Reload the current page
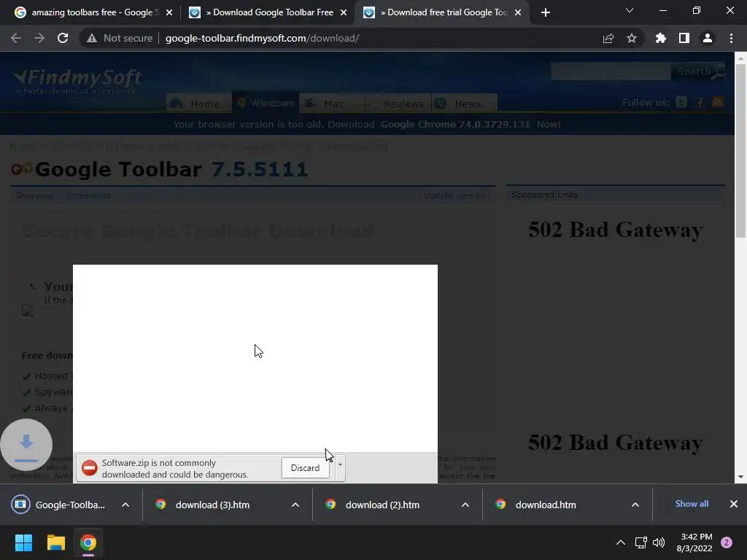 (x=63, y=38)
